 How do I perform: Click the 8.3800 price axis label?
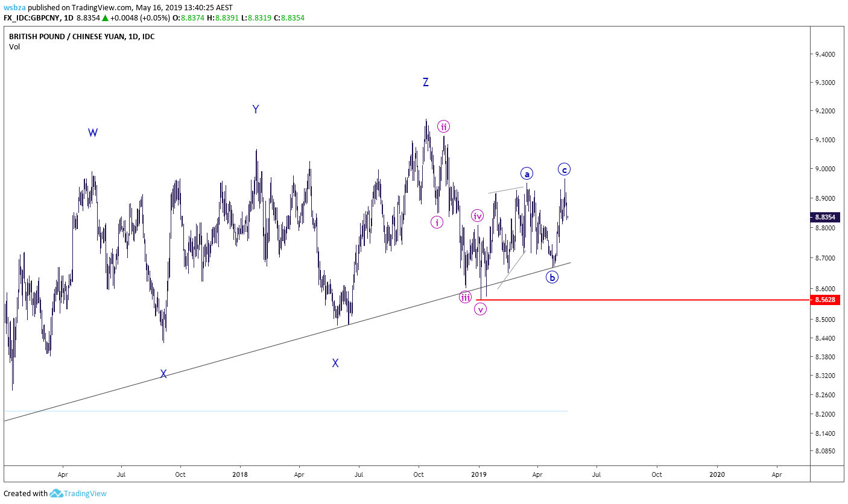pyautogui.click(x=824, y=358)
